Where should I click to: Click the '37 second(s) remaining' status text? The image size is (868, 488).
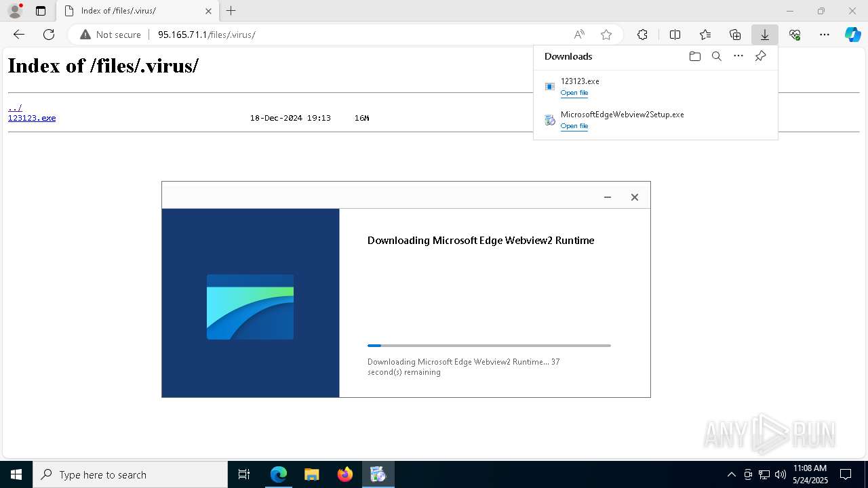click(463, 367)
